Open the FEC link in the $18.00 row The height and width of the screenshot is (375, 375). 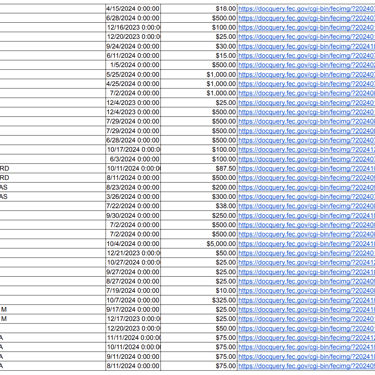307,9
